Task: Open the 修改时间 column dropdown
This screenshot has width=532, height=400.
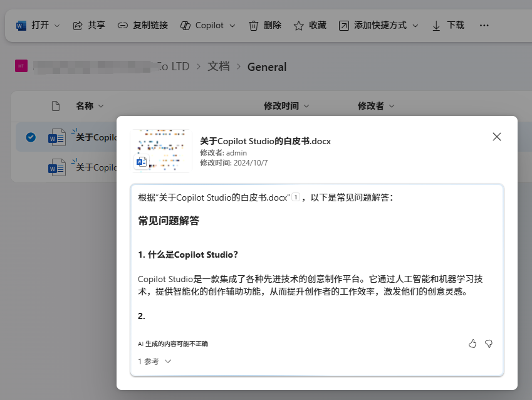Action: pos(286,106)
